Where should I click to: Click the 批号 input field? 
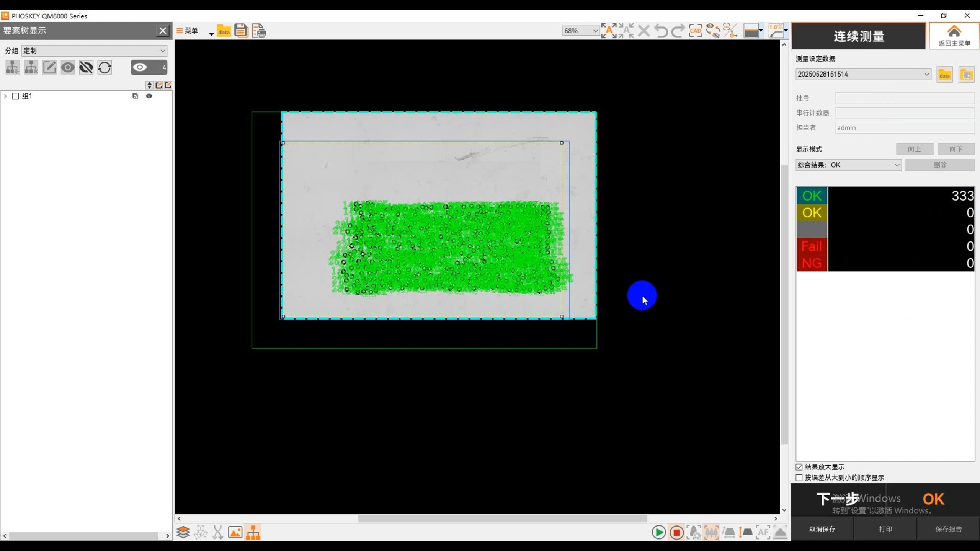pyautogui.click(x=904, y=98)
